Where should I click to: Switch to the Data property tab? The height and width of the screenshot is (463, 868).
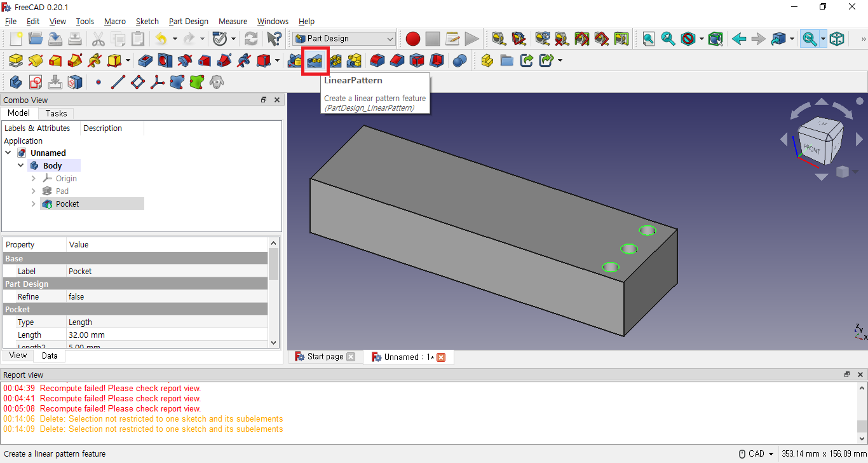coord(50,356)
